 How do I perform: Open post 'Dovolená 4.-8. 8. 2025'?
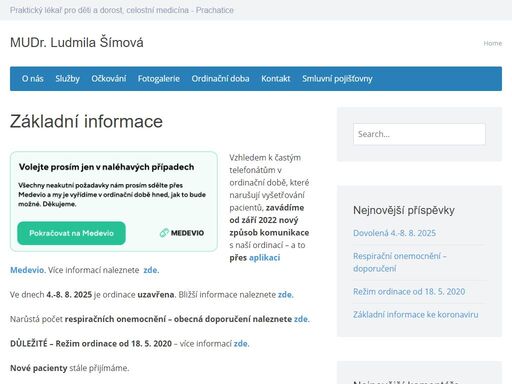pos(394,233)
